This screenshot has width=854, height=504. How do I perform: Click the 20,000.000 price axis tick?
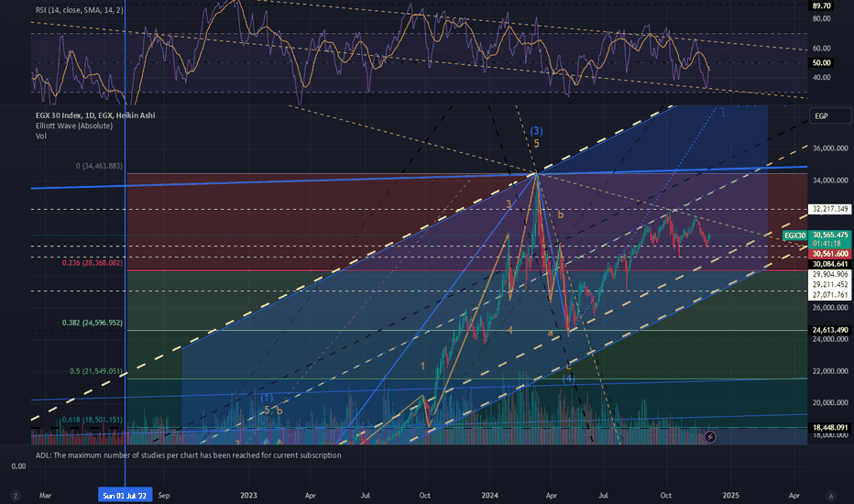pos(830,402)
